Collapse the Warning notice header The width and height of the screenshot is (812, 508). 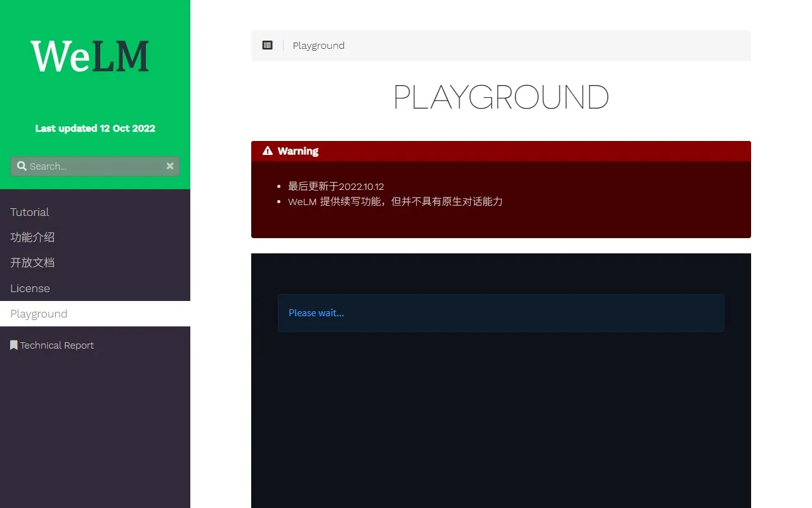click(501, 151)
